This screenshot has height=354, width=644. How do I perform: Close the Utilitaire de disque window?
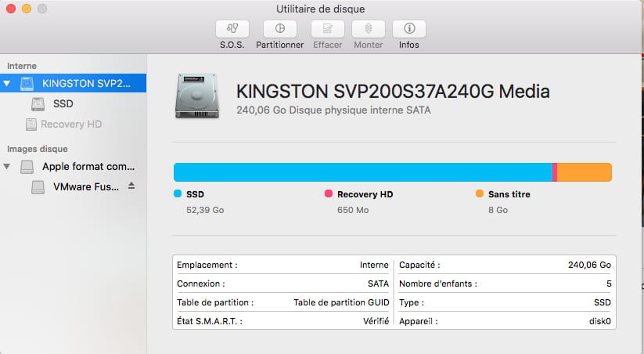tap(11, 9)
